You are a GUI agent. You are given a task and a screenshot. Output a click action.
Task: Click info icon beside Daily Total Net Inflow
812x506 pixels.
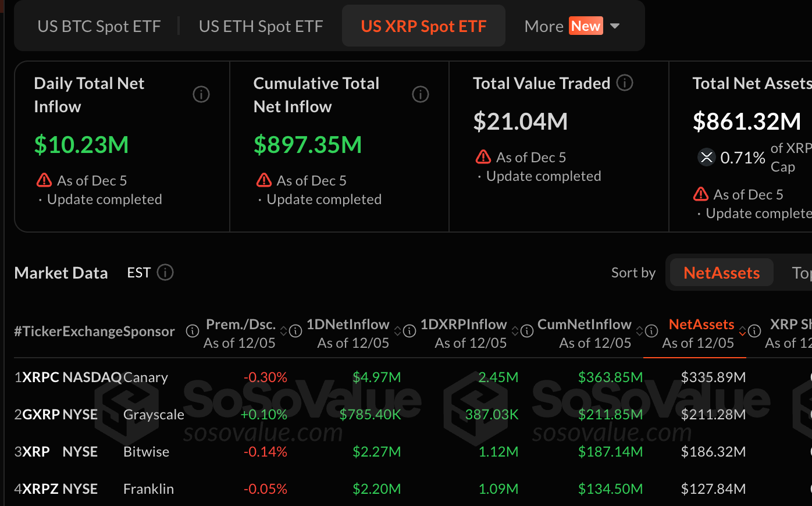(x=201, y=94)
